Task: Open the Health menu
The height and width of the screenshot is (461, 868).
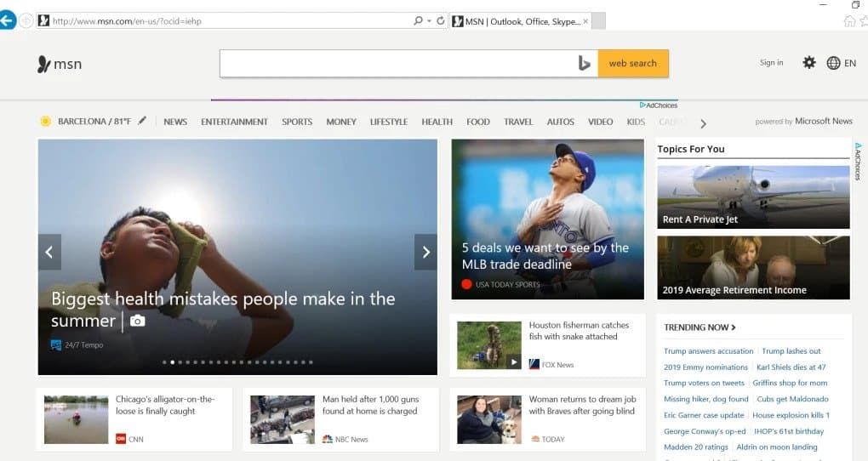Action: tap(437, 122)
